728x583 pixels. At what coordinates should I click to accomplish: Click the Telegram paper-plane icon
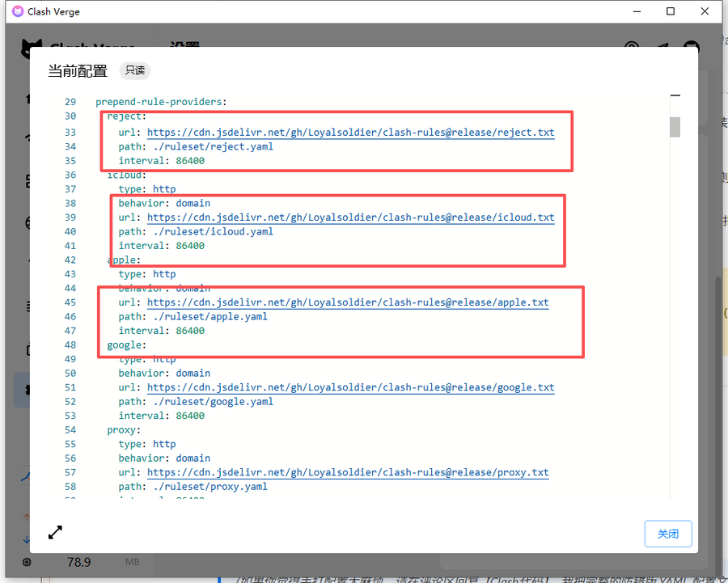coord(662,48)
